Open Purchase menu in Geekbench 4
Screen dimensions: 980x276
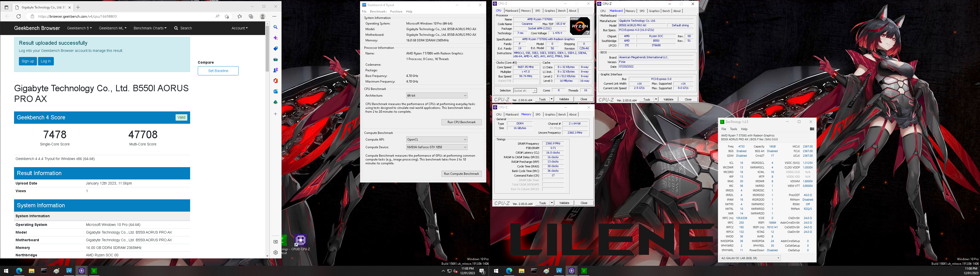pyautogui.click(x=396, y=11)
